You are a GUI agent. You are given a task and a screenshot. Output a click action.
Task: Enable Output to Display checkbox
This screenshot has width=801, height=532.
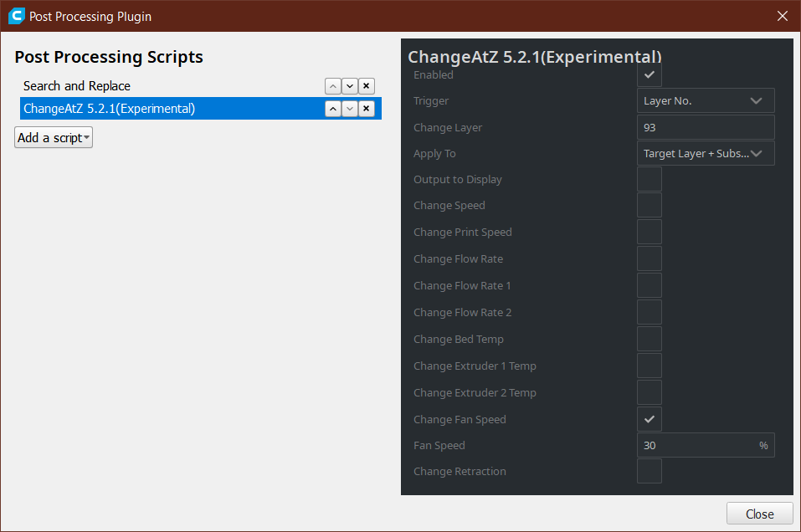coord(650,179)
